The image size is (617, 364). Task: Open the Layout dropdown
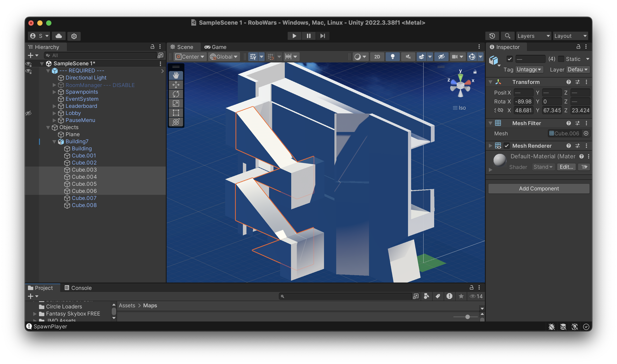570,36
